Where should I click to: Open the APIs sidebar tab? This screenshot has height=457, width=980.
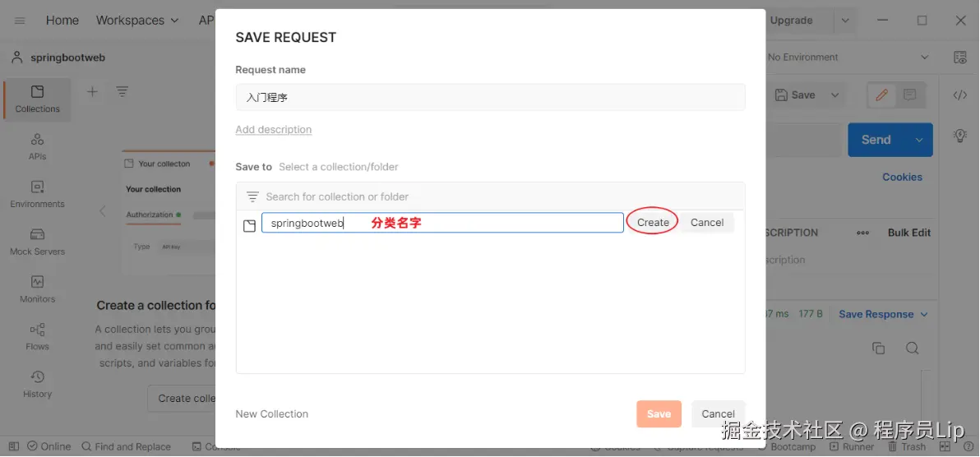coord(38,147)
